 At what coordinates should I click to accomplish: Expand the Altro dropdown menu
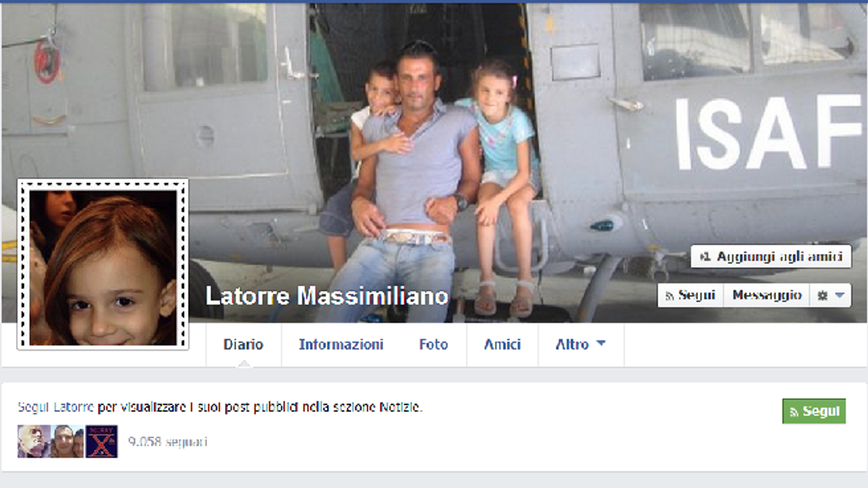581,345
